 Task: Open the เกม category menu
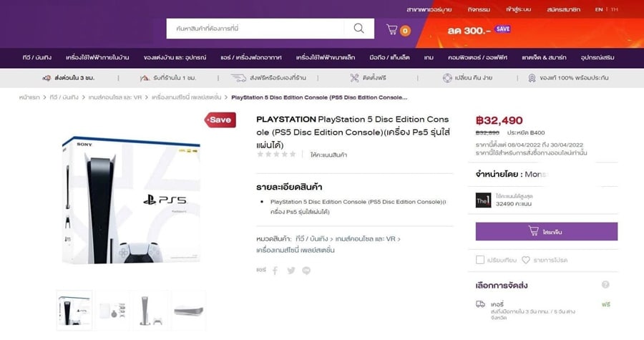coord(429,57)
